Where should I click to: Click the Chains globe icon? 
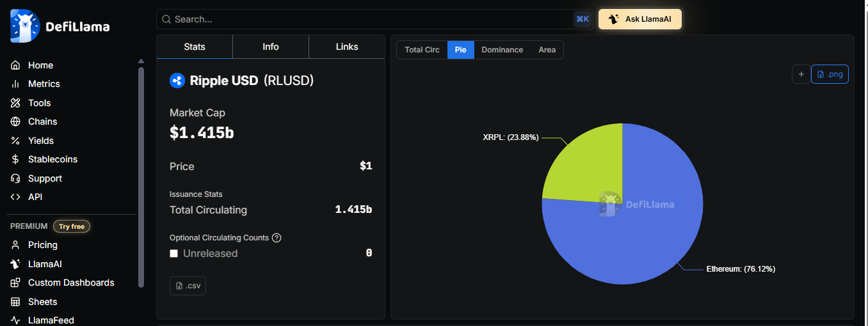(15, 121)
